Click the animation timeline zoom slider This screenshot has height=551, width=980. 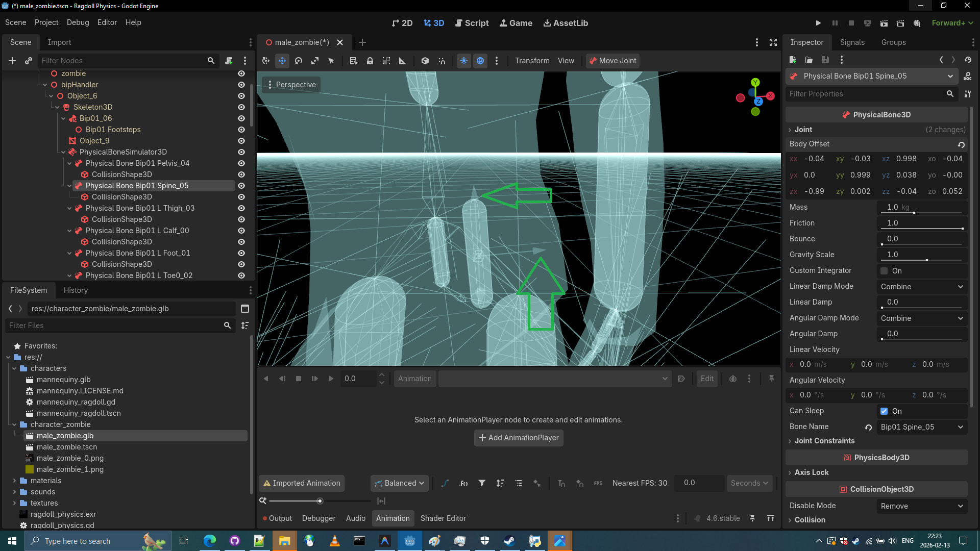click(320, 501)
